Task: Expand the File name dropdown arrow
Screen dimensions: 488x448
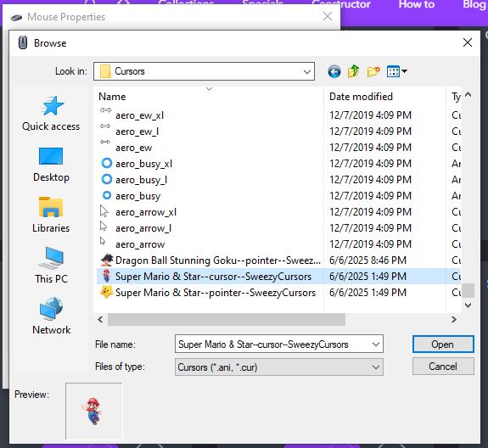Action: pyautogui.click(x=376, y=344)
